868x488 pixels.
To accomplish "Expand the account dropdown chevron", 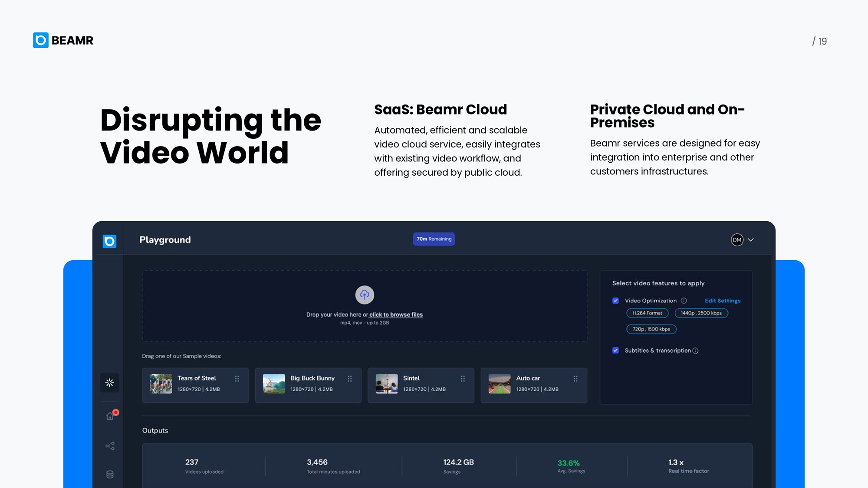I will click(751, 240).
